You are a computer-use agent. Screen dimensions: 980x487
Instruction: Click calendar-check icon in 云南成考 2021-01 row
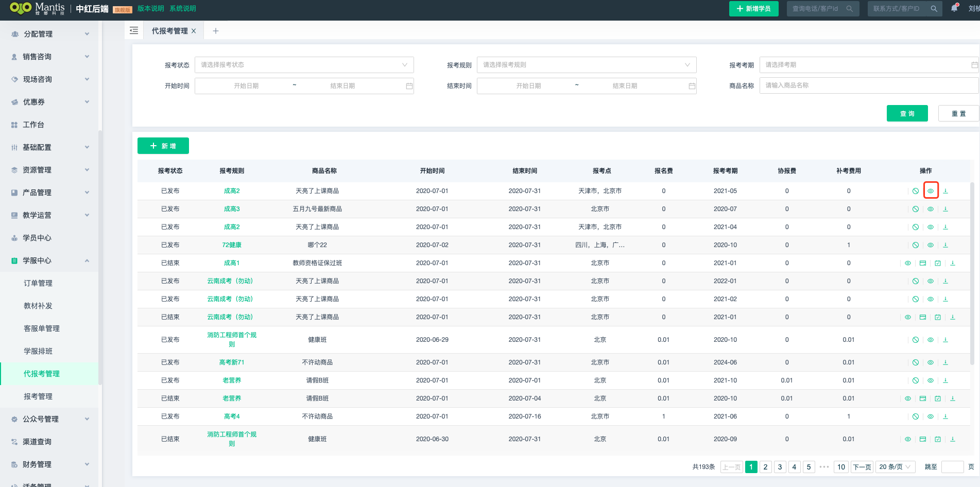point(938,317)
